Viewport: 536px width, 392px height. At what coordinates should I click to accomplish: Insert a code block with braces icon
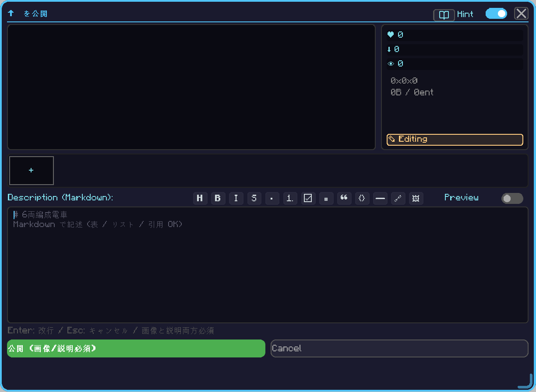pyautogui.click(x=362, y=198)
